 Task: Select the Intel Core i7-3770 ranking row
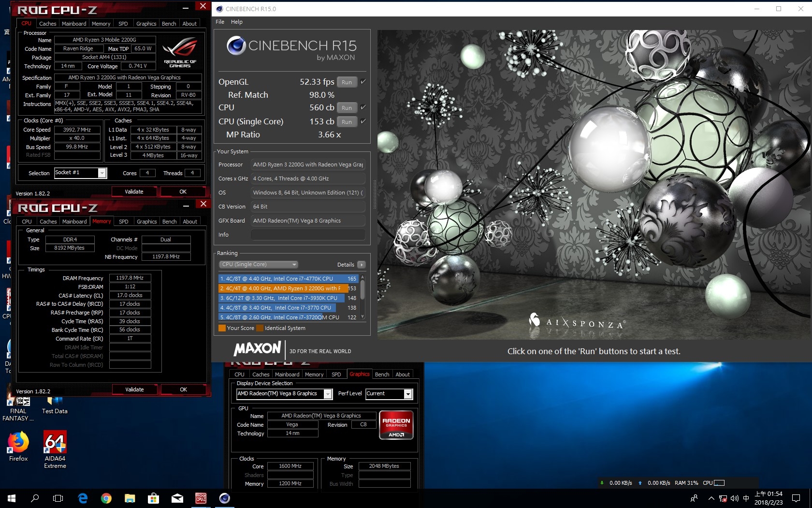pyautogui.click(x=288, y=308)
